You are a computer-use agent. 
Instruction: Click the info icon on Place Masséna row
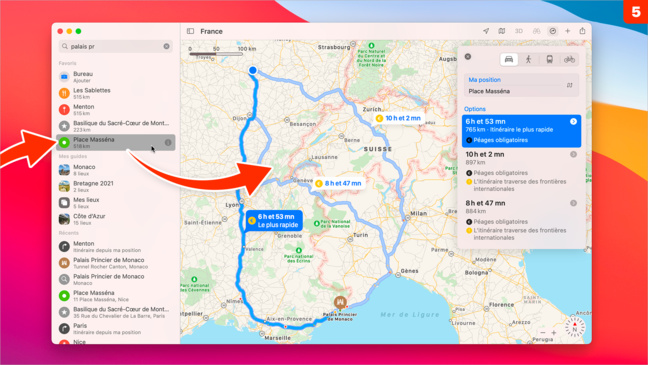[x=168, y=143]
